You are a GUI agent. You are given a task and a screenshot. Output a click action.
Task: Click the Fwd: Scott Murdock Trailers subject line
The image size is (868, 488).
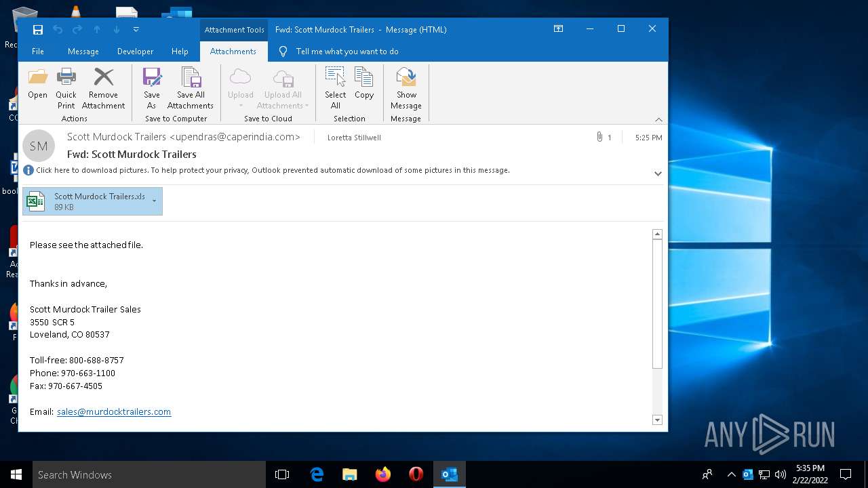click(x=132, y=154)
